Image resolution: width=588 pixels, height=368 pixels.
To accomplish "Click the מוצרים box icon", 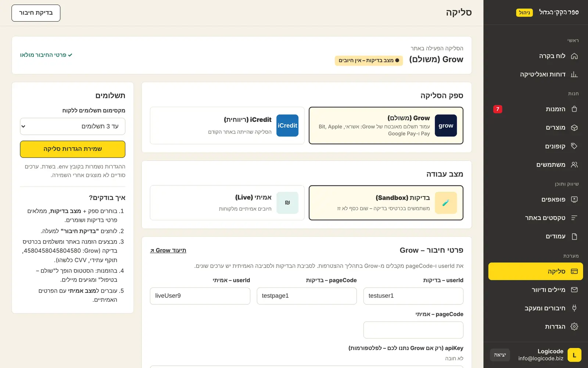I will 574,128.
